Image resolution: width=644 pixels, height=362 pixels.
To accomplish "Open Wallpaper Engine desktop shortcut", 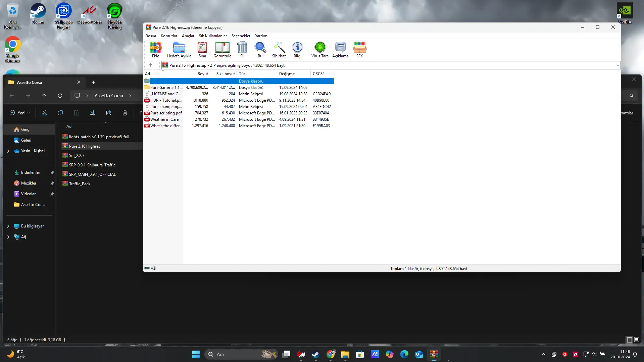I will click(x=63, y=16).
